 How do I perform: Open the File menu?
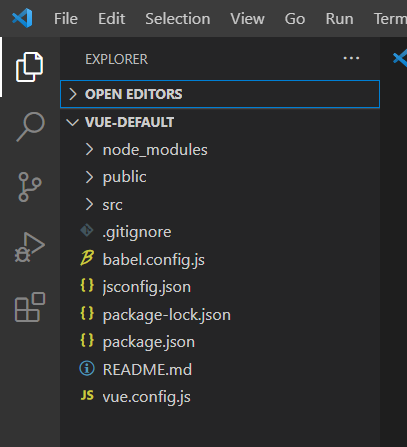click(66, 19)
